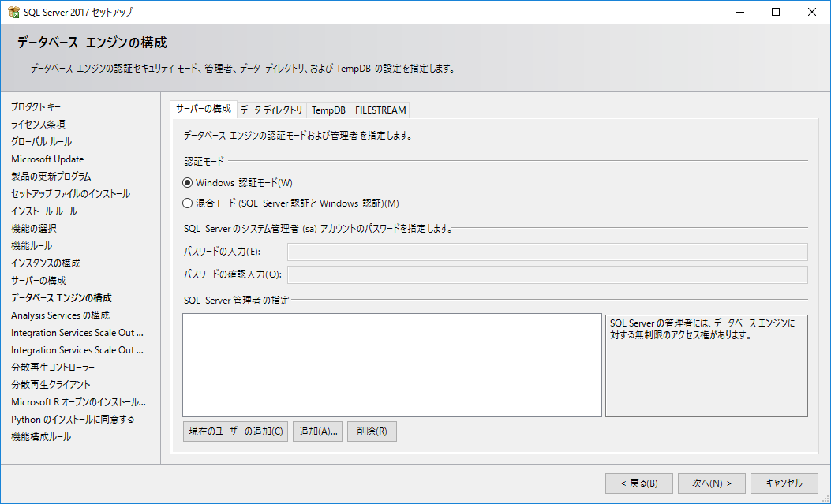Switch to the FILESTREAM tab
Screen dimensions: 831x504
pos(380,110)
